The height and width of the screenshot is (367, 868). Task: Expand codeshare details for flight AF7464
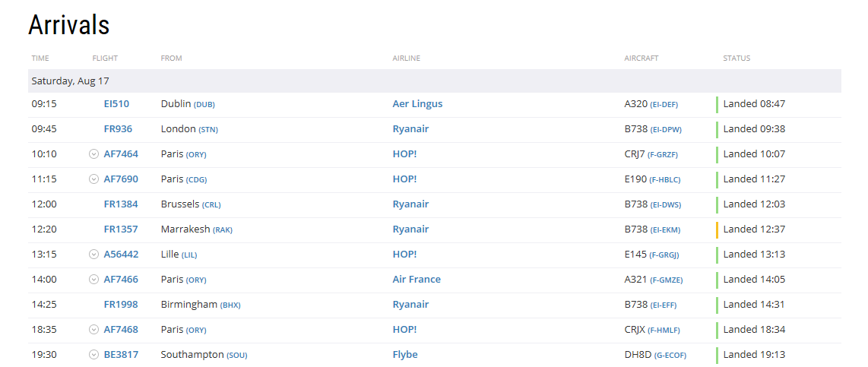(94, 154)
